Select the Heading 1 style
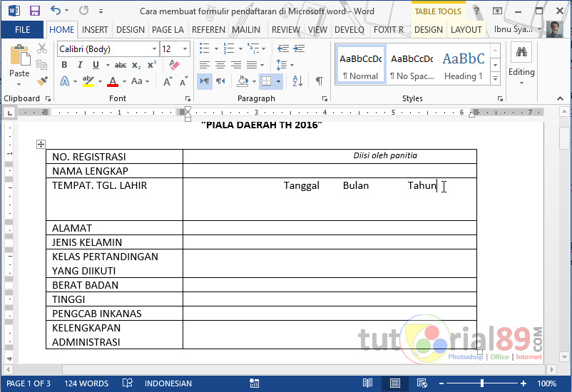572x392 pixels. click(x=463, y=66)
